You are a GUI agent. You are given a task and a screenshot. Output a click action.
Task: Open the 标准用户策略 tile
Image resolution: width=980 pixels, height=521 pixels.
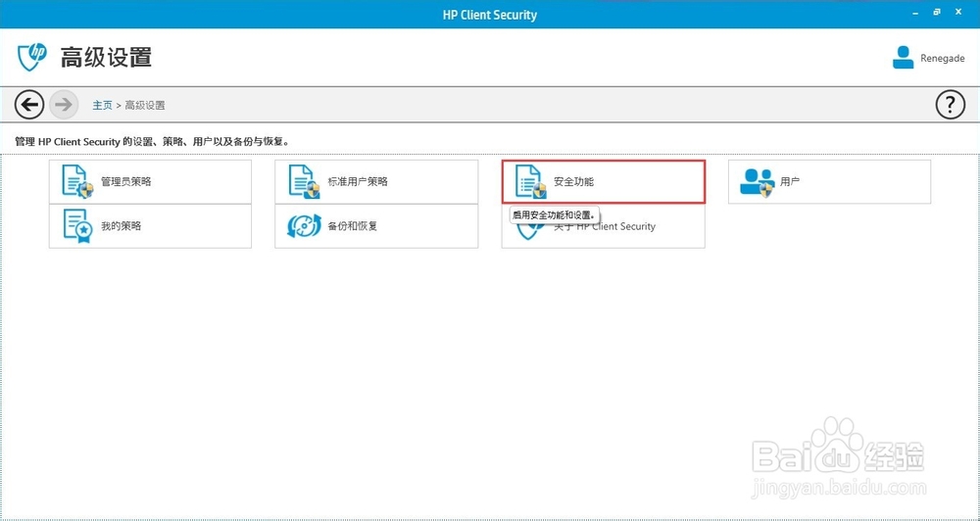(376, 182)
